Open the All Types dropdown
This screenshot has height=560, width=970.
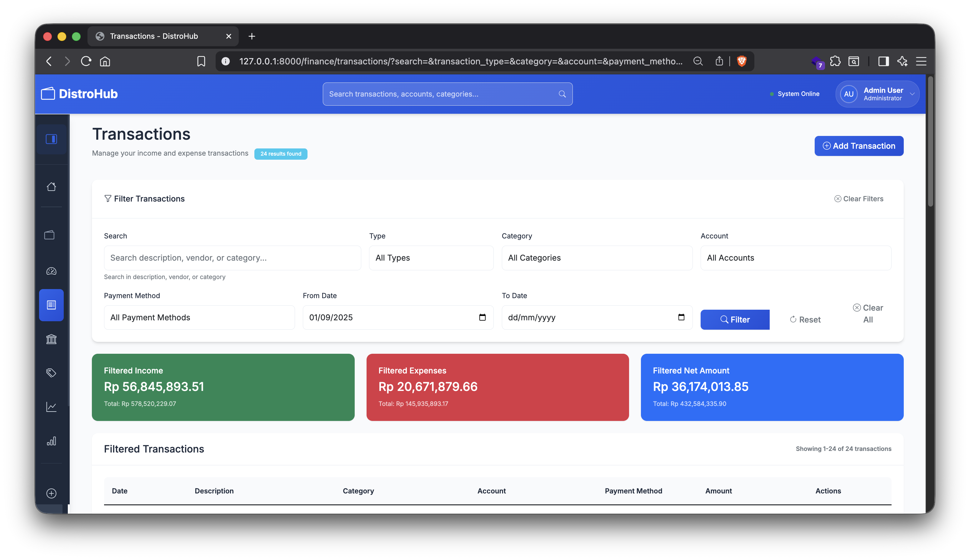pyautogui.click(x=431, y=258)
